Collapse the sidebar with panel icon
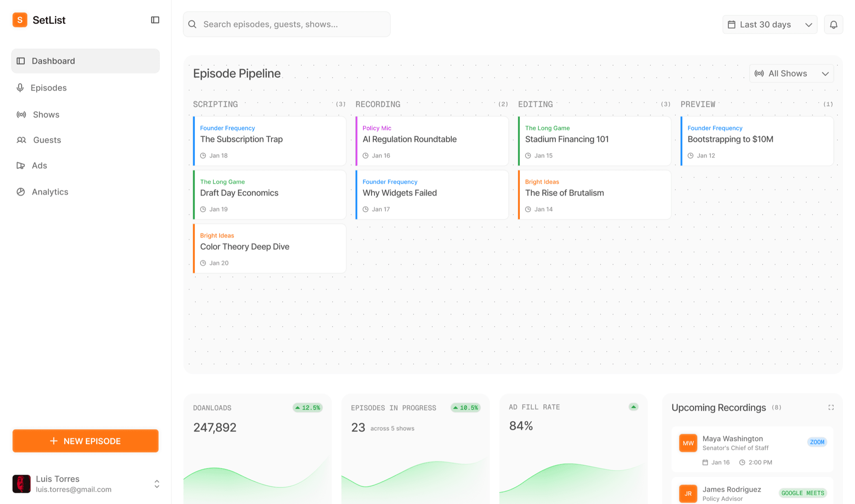This screenshot has height=504, width=855. (x=155, y=20)
